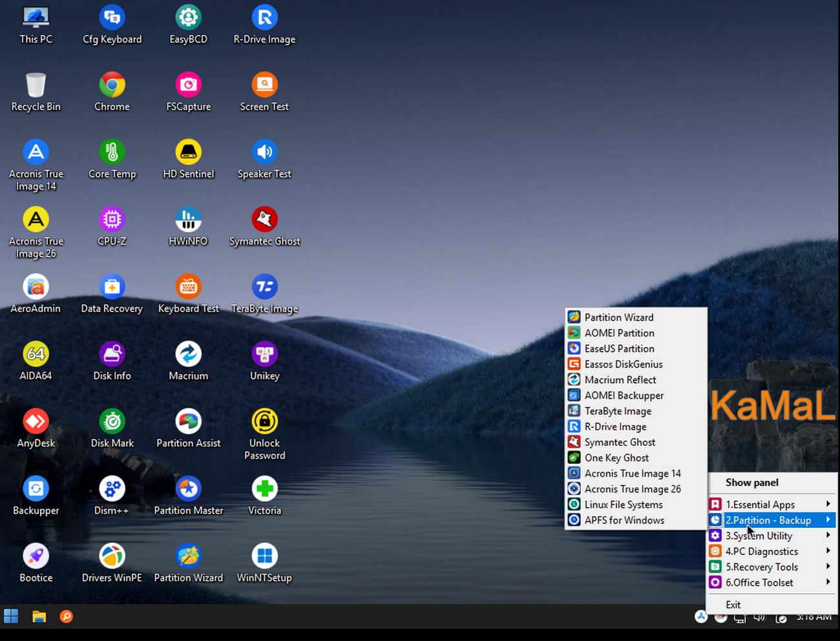Select the Partition Wizard desktop icon
This screenshot has width=840, height=641.
click(189, 563)
